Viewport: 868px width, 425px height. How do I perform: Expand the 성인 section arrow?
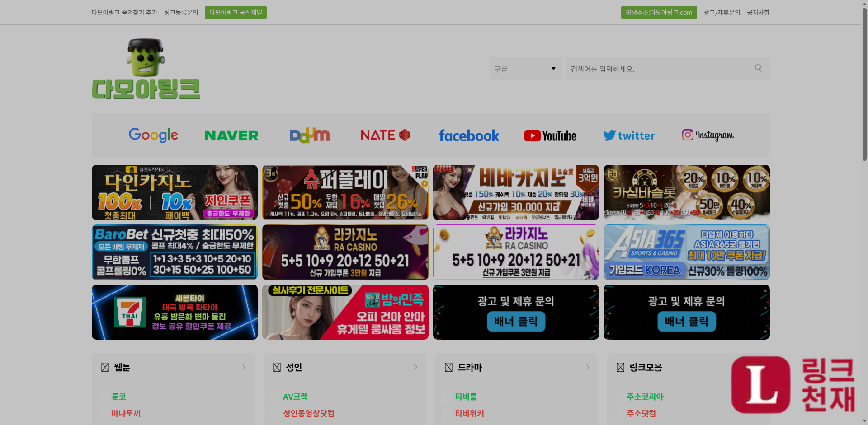[413, 367]
